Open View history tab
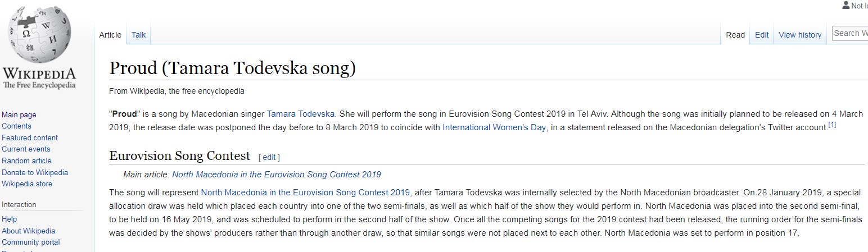This screenshot has width=868, height=252. pos(800,35)
